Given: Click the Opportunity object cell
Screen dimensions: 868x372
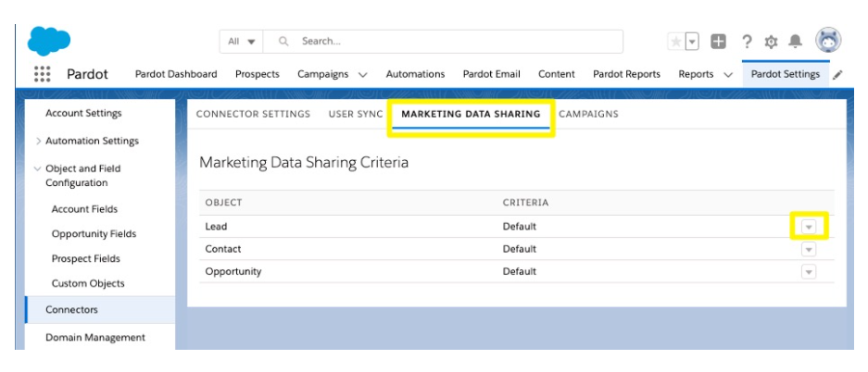Looking at the screenshot, I should (x=233, y=271).
